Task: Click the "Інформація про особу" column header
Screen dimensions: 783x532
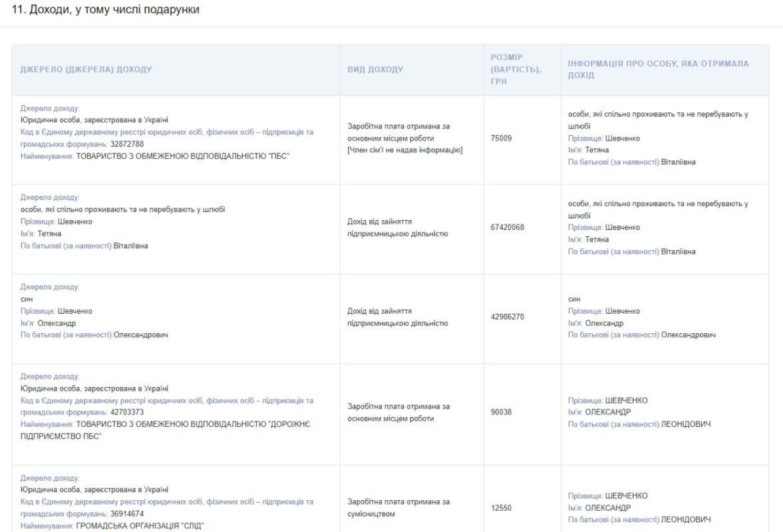Action: click(x=657, y=70)
